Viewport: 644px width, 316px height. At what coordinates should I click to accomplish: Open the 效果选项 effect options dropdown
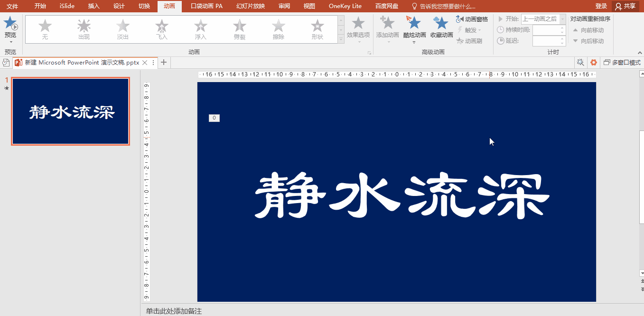pos(358,29)
